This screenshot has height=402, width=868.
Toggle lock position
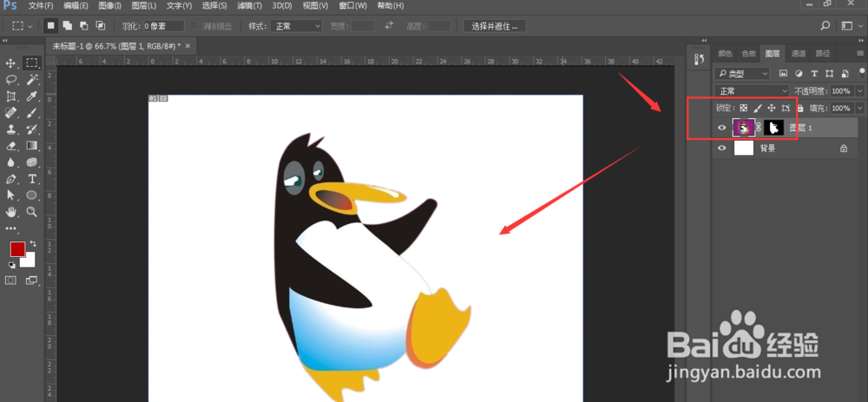tap(772, 108)
